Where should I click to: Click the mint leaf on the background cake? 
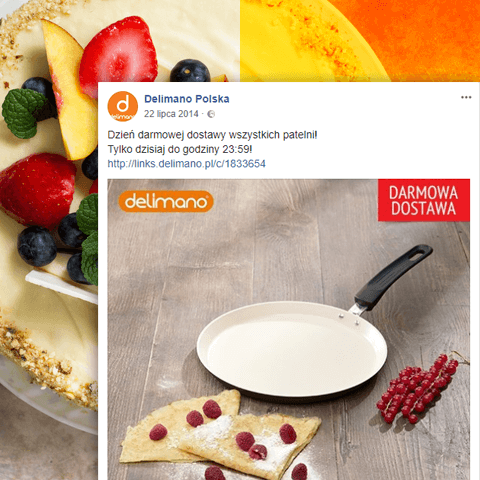(x=23, y=113)
